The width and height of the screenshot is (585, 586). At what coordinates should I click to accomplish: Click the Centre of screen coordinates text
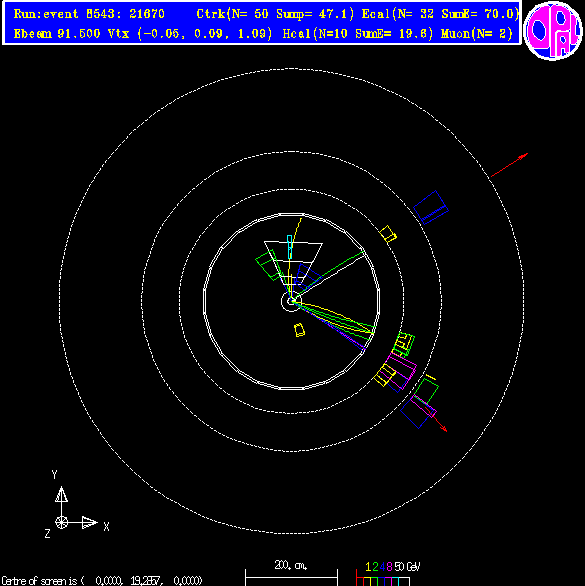tap(102, 581)
